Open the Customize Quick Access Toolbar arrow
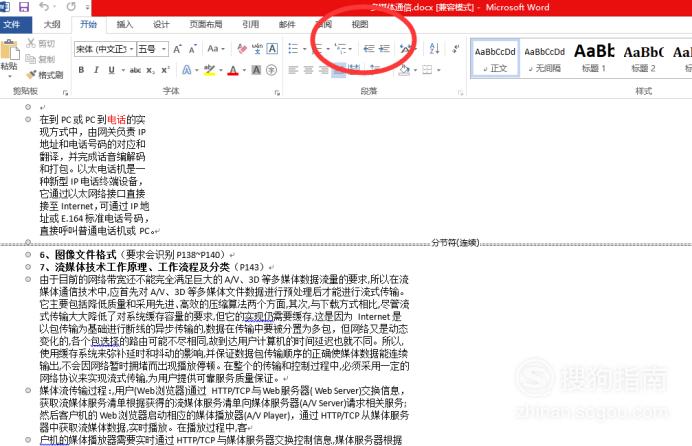692x446 pixels. (x=87, y=7)
